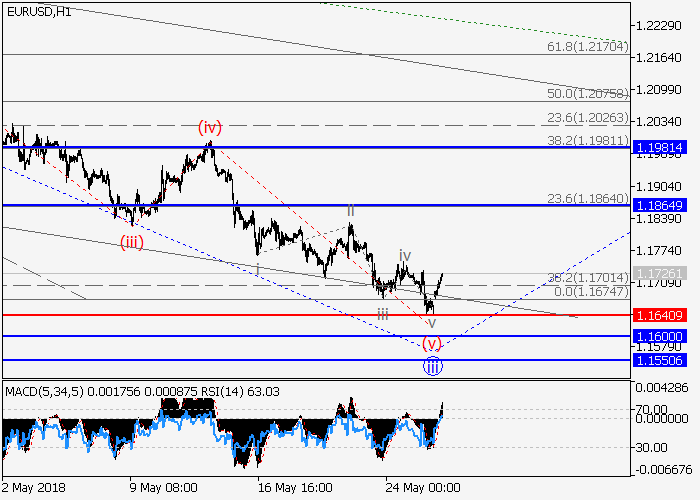Click the EURUSD,H1 chart title

(x=35, y=11)
